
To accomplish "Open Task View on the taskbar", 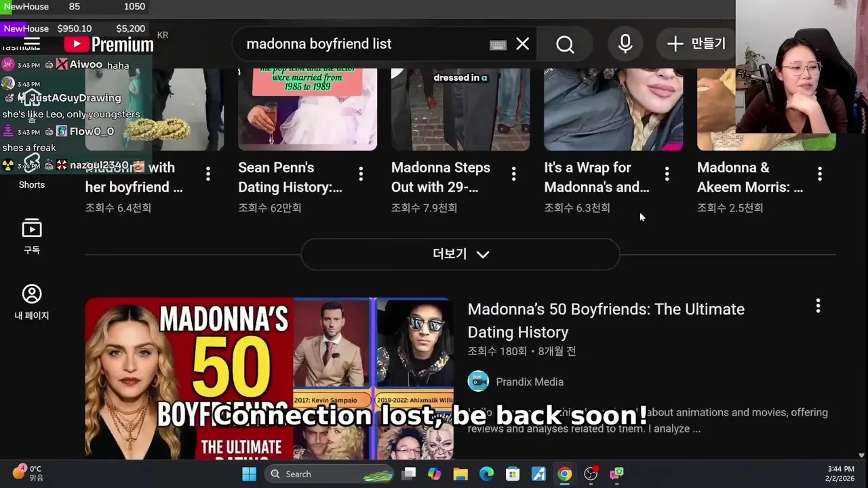I will [x=409, y=474].
